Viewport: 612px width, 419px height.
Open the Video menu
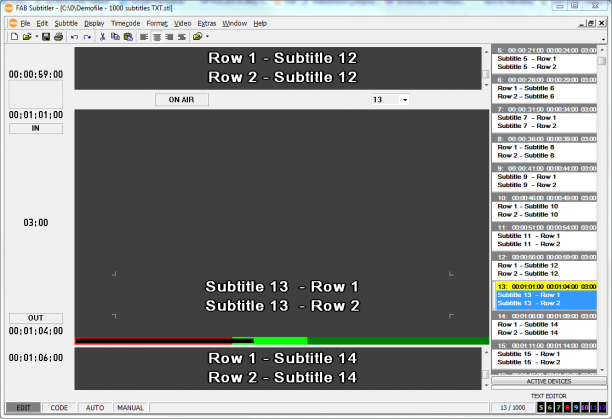click(182, 23)
